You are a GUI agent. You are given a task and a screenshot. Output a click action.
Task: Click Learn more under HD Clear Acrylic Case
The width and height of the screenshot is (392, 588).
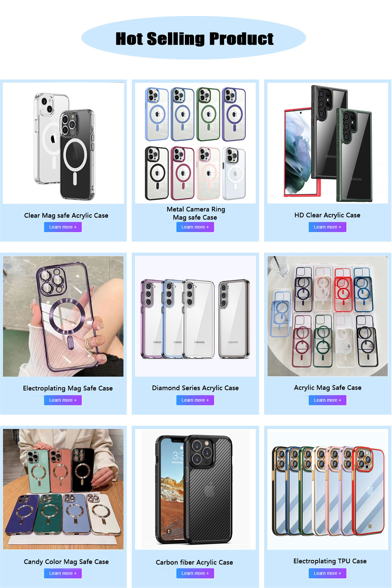tap(327, 227)
